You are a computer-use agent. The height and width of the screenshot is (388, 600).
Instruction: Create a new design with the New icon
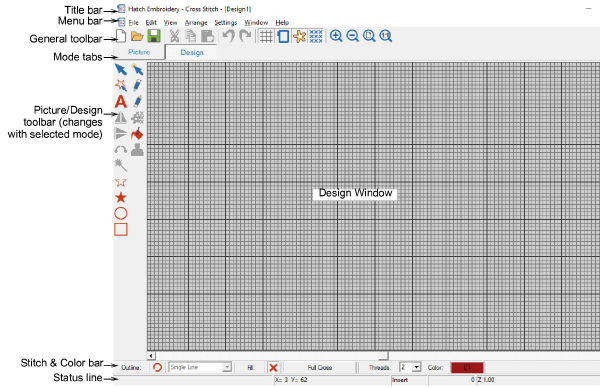(121, 36)
